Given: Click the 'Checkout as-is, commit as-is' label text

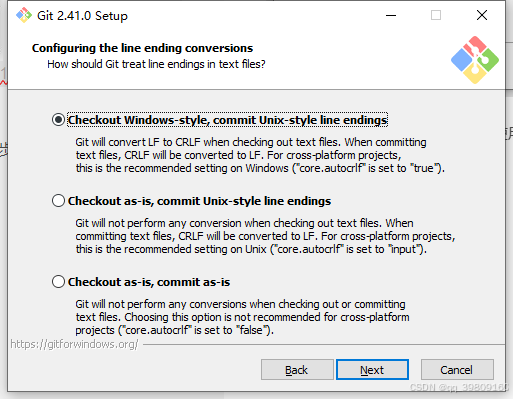Looking at the screenshot, I should (149, 282).
